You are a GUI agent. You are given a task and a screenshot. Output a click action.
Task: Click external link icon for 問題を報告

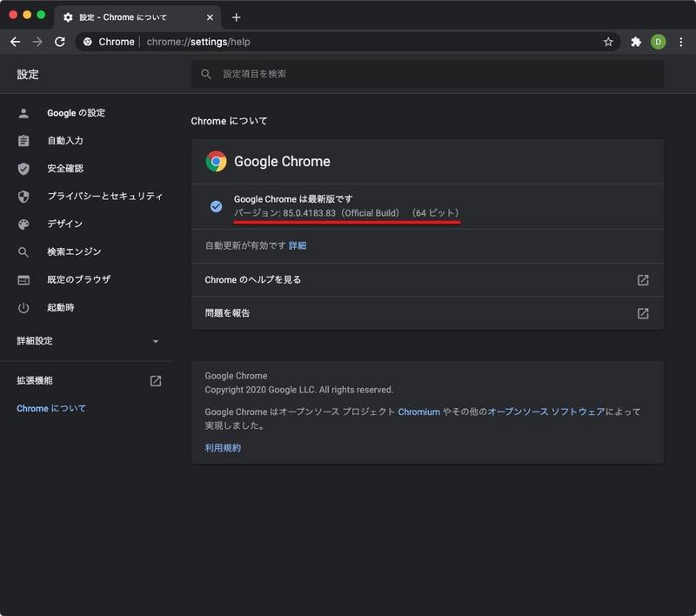coord(643,313)
